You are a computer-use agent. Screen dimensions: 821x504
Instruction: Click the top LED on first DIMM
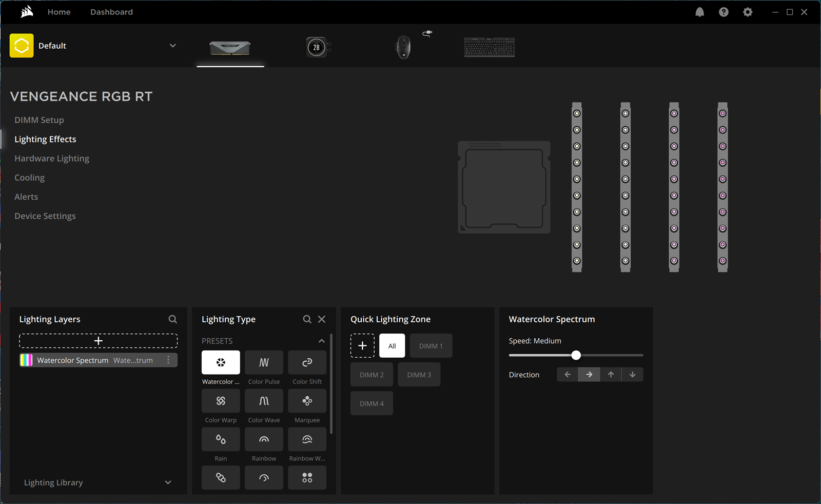[x=577, y=113]
